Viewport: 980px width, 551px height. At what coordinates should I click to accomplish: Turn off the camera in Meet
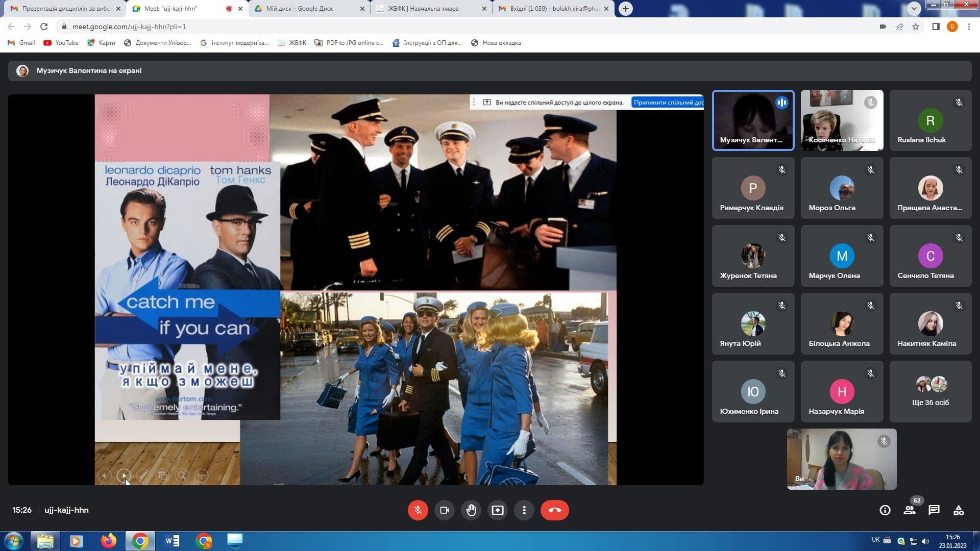pyautogui.click(x=444, y=510)
